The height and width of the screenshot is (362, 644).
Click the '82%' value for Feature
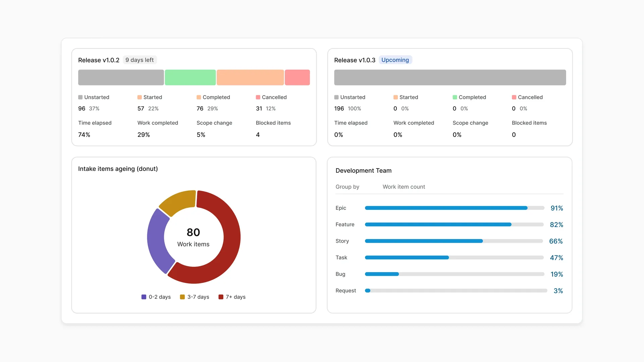(556, 225)
